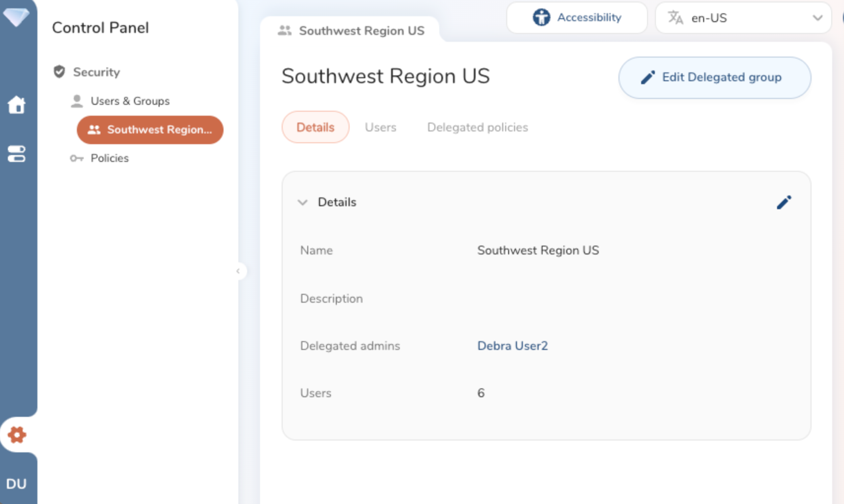Viewport: 844px width, 504px height.
Task: Collapse the Details section chevron
Action: coord(302,202)
